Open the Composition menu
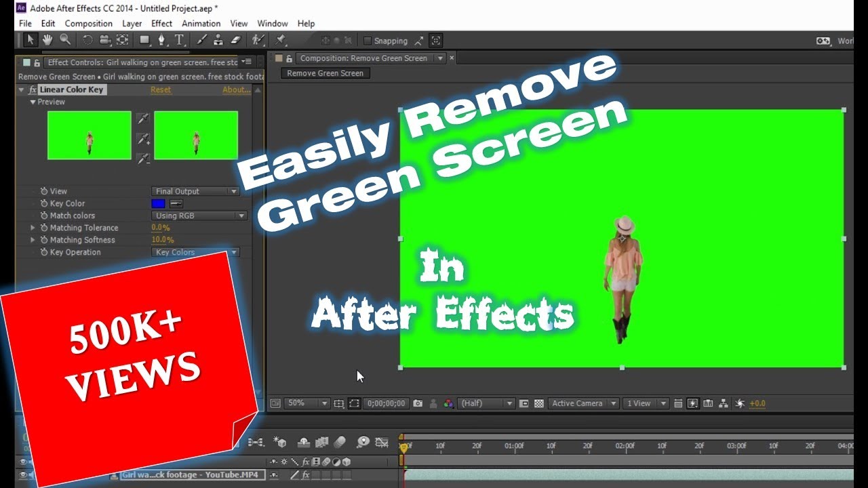This screenshot has width=868, height=488. tap(88, 23)
